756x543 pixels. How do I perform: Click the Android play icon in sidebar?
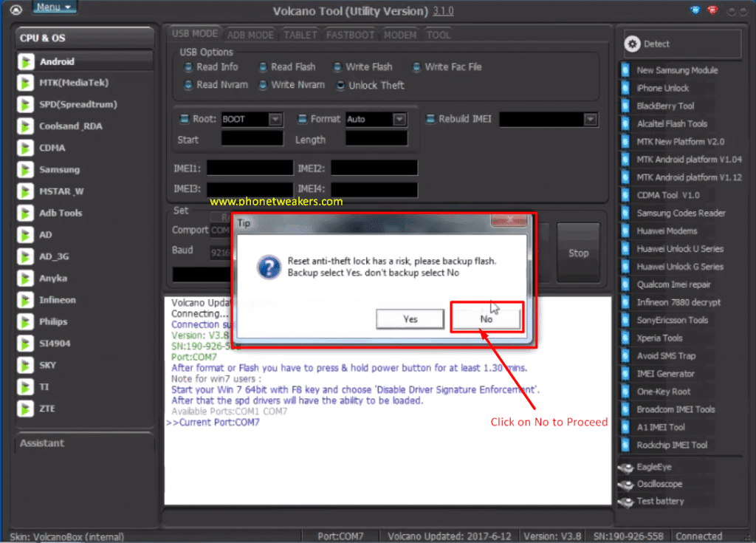[25, 61]
